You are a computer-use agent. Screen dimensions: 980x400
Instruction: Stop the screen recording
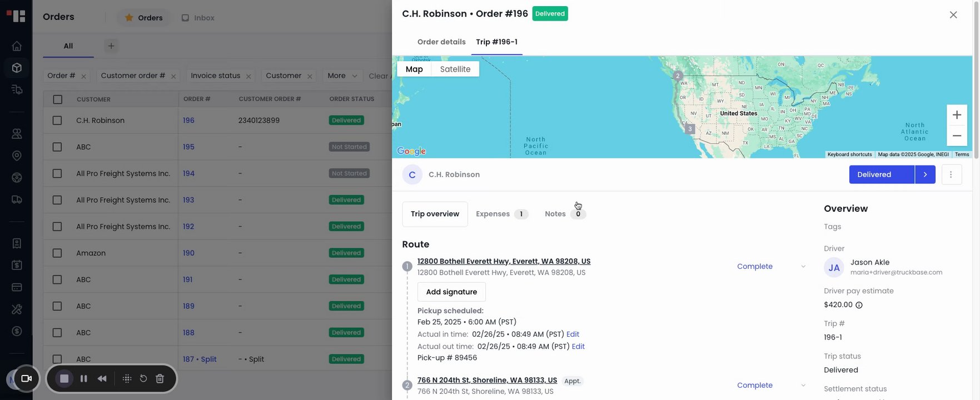[x=64, y=378]
